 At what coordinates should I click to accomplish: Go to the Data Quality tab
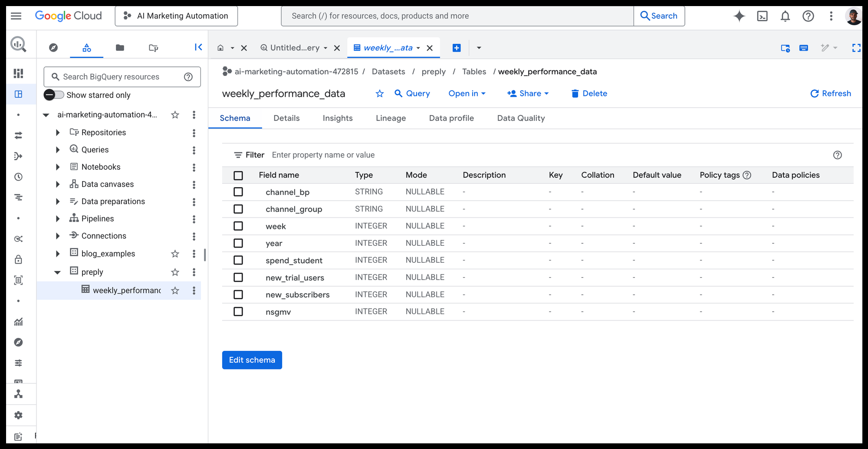[521, 118]
